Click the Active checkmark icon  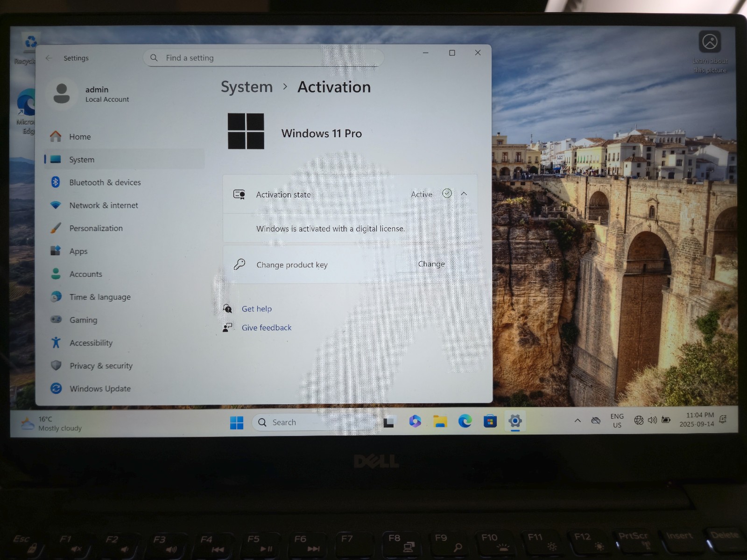(447, 193)
